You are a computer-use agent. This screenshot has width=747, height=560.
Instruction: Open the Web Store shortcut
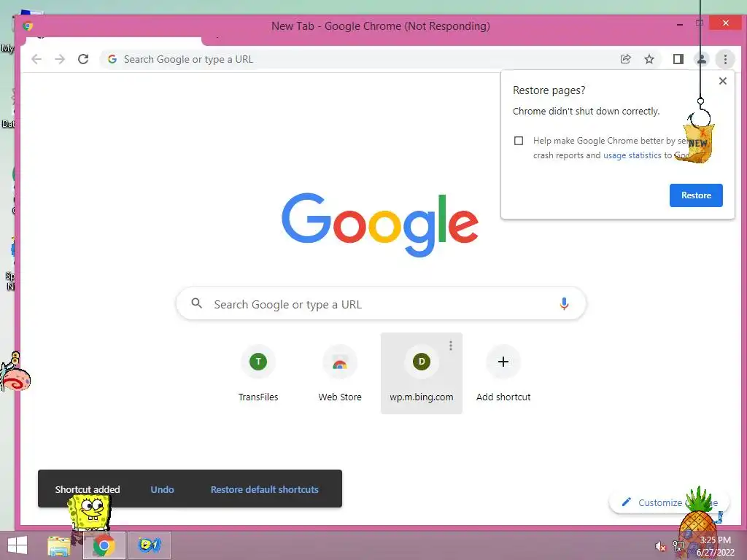[x=340, y=374]
